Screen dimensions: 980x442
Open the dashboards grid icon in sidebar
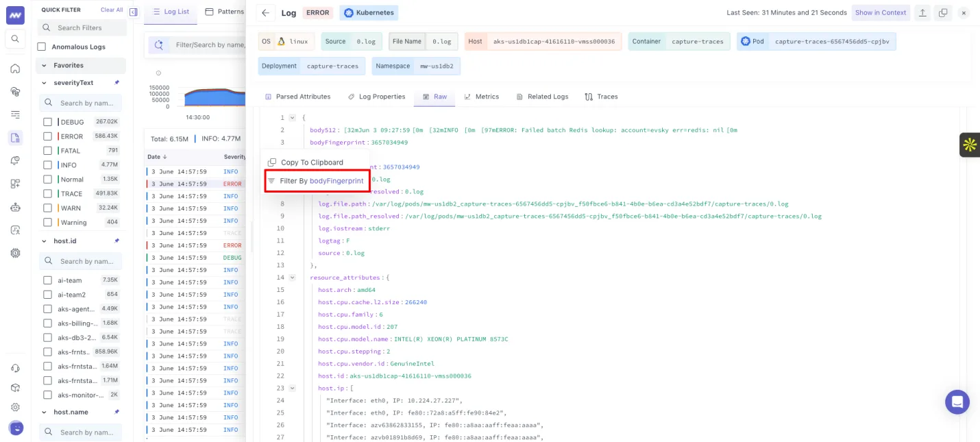click(x=15, y=184)
